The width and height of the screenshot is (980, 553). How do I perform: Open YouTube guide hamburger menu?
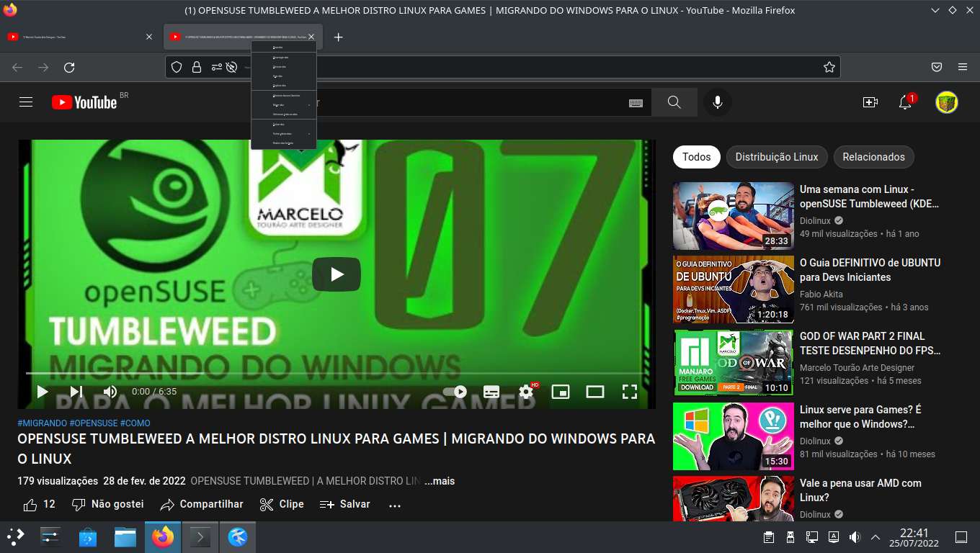coord(26,102)
